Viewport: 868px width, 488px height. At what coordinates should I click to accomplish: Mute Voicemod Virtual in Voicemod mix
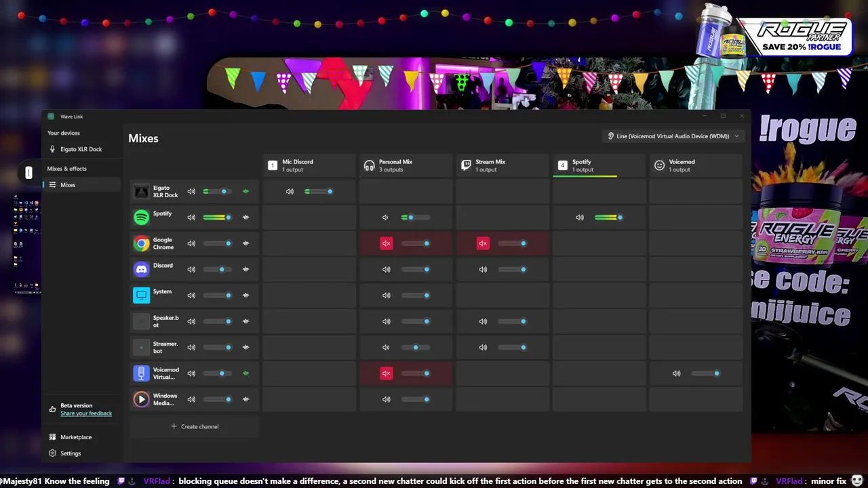click(x=676, y=373)
